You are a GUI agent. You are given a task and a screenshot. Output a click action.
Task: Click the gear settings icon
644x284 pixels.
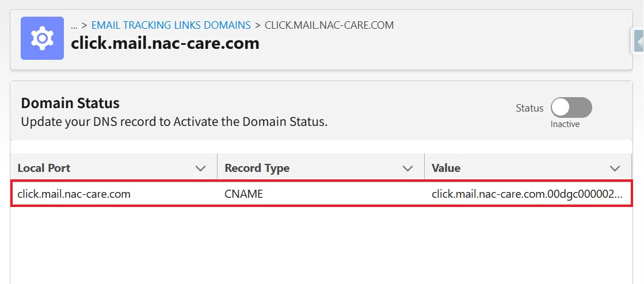coord(43,38)
